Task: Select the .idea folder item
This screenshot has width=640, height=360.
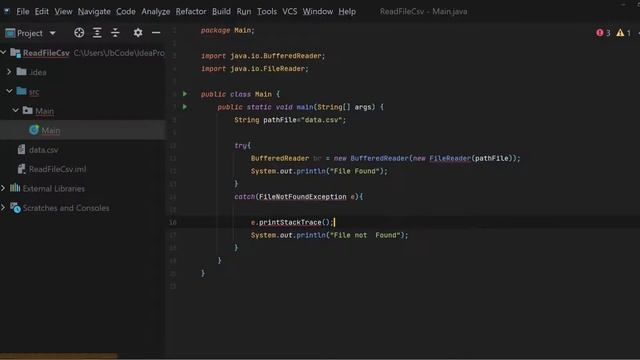Action: [x=38, y=72]
